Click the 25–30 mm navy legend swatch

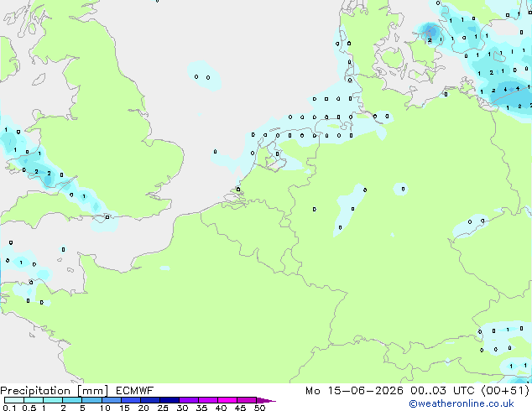coord(170,400)
